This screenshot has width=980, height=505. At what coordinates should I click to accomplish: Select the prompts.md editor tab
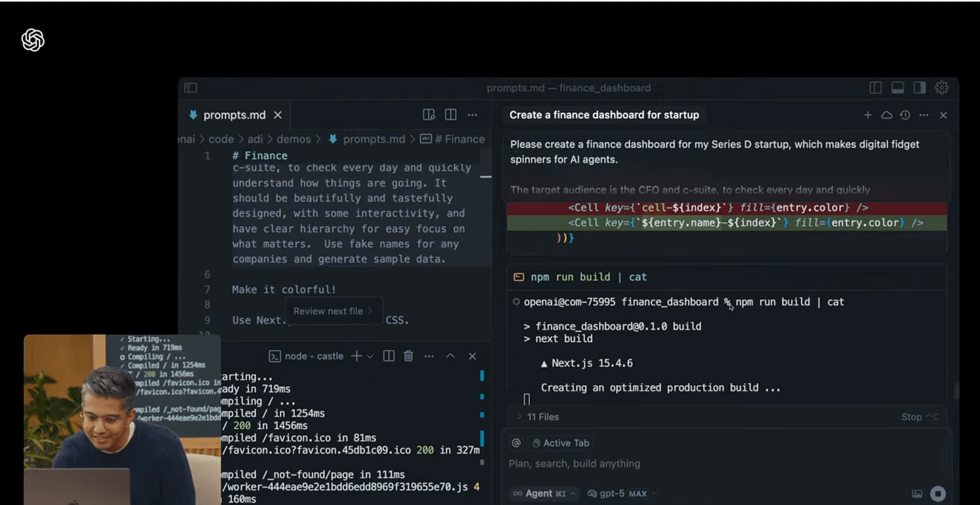click(235, 115)
